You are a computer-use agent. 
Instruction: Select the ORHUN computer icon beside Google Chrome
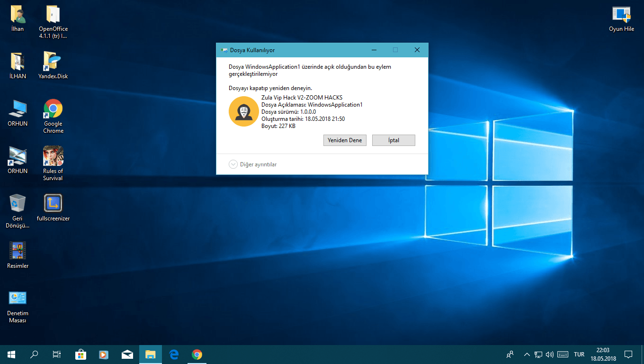[18, 113]
